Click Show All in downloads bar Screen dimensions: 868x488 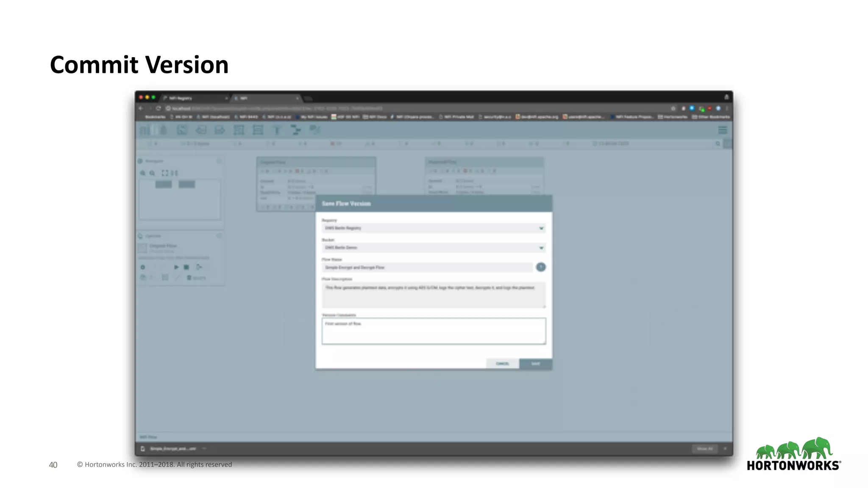click(705, 449)
